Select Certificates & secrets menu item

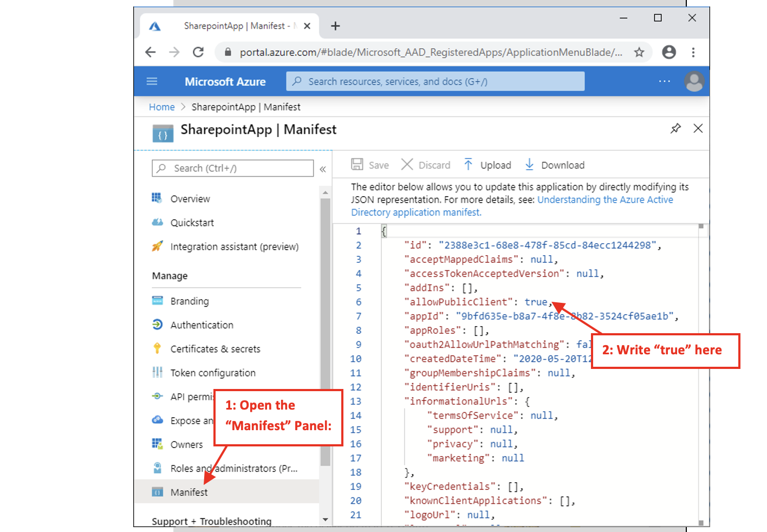(x=215, y=349)
